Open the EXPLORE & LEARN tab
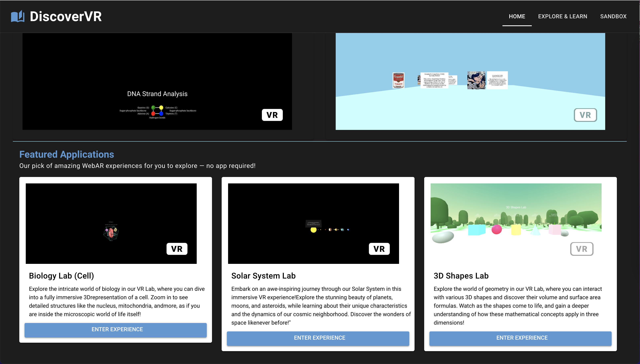 click(563, 16)
